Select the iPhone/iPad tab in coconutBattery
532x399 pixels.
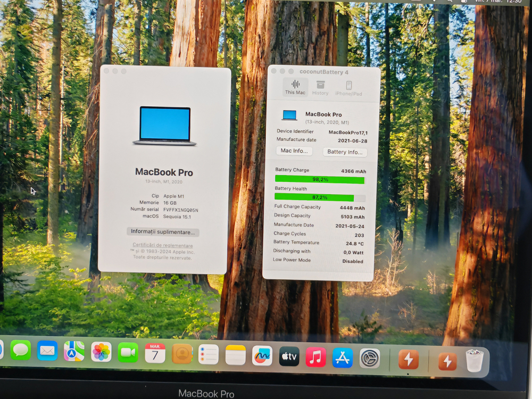click(348, 88)
